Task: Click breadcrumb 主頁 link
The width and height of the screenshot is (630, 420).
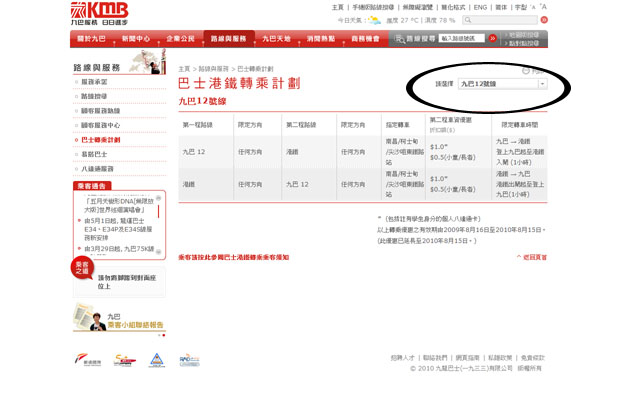Action: click(x=184, y=69)
